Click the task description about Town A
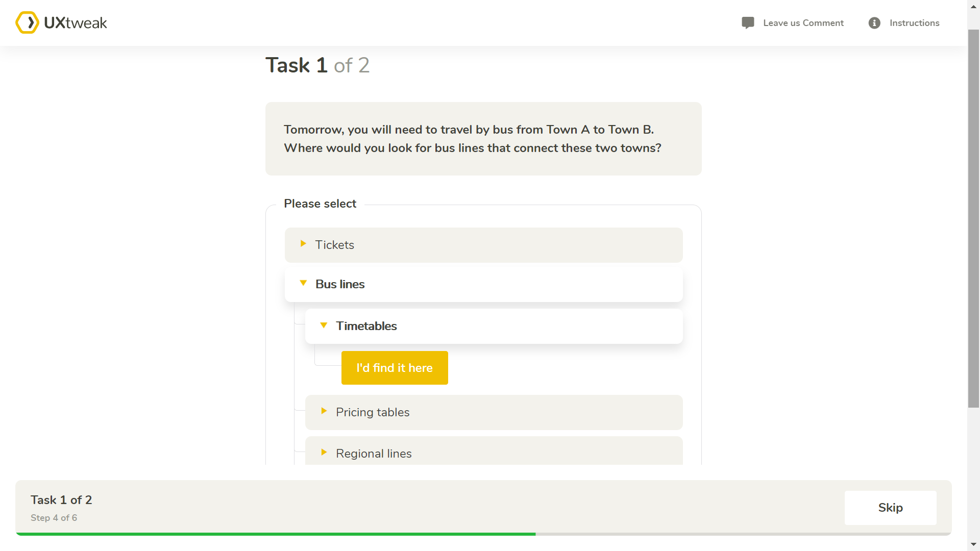Screen dimensions: 980x551 [x=473, y=139]
